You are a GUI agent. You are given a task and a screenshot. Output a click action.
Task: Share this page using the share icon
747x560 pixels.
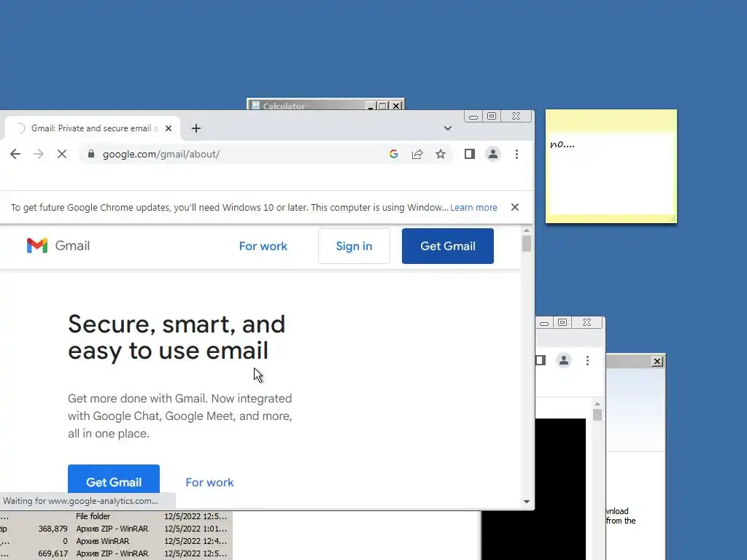[417, 154]
